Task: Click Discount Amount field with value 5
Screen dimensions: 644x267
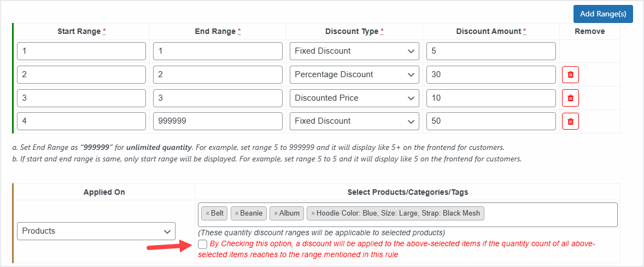Action: (490, 51)
